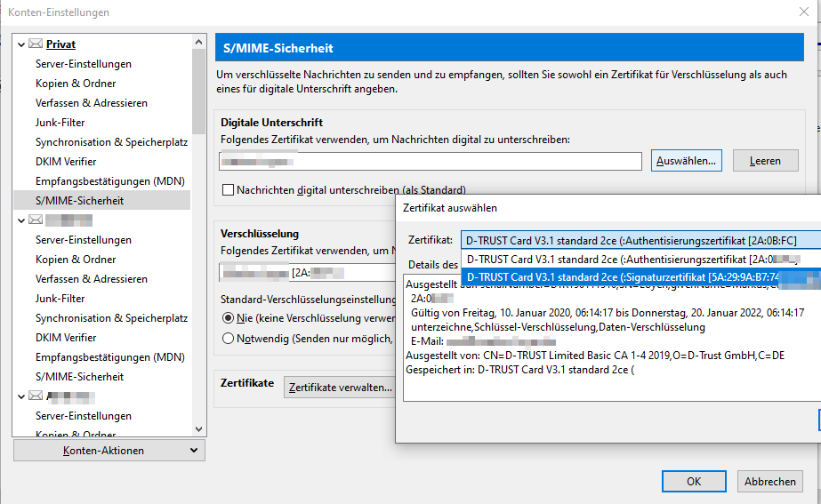Select the 'Nie' encryption radio option
This screenshot has width=821, height=504.
click(x=229, y=318)
